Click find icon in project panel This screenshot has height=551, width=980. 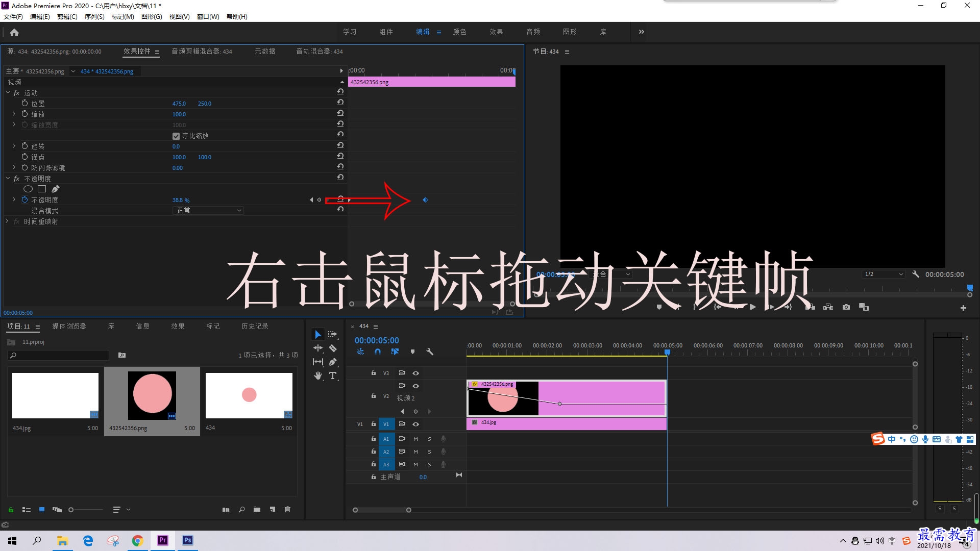[241, 509]
